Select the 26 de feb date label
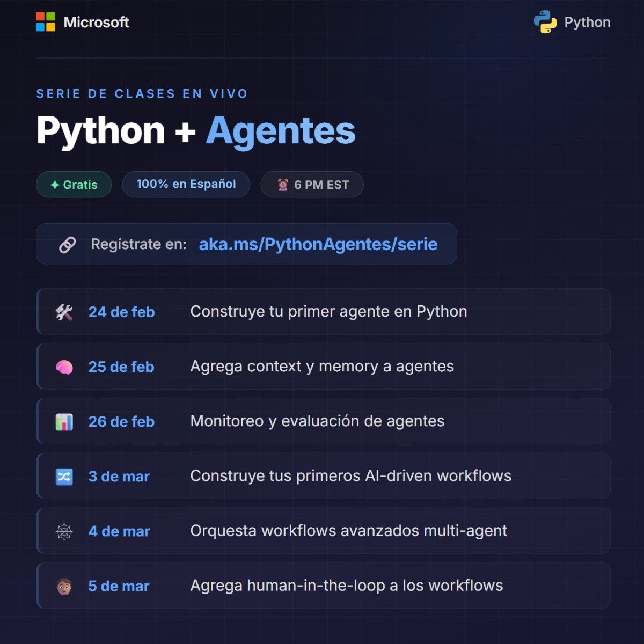The height and width of the screenshot is (644, 644). (x=121, y=421)
